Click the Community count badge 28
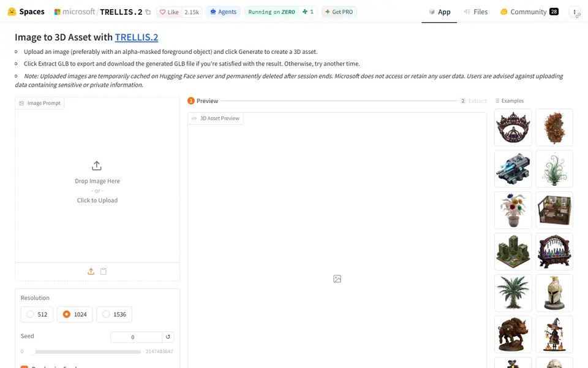Viewport: 588px width, 368px height. (x=554, y=12)
